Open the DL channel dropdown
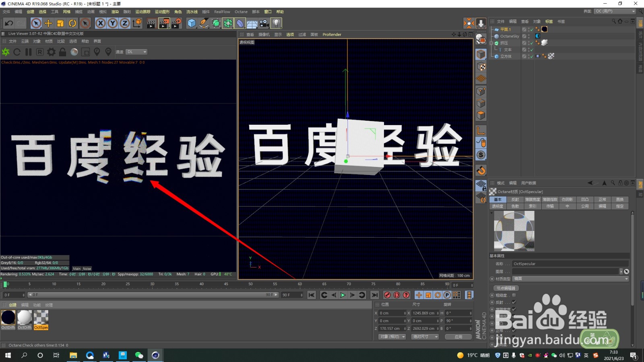Viewport: 644px width, 362px height. tap(137, 52)
